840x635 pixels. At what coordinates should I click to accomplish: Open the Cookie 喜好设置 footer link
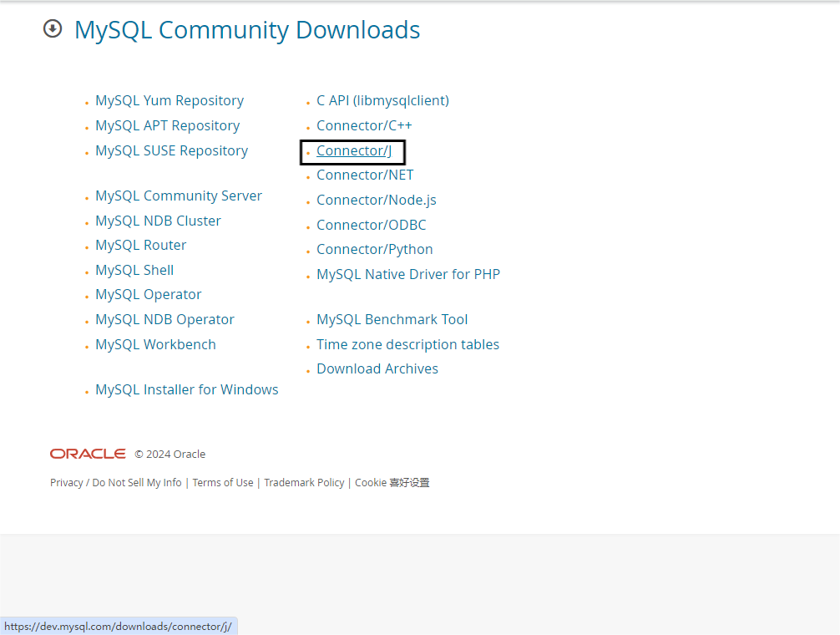(392, 483)
